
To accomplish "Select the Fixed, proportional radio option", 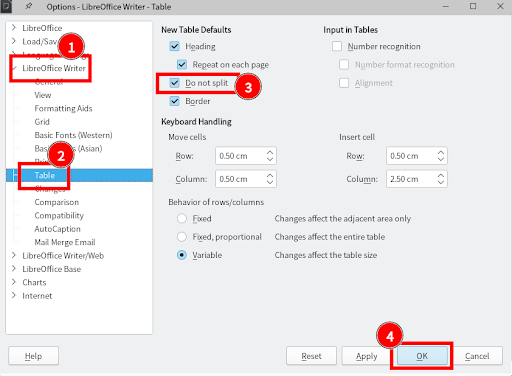I will 182,237.
